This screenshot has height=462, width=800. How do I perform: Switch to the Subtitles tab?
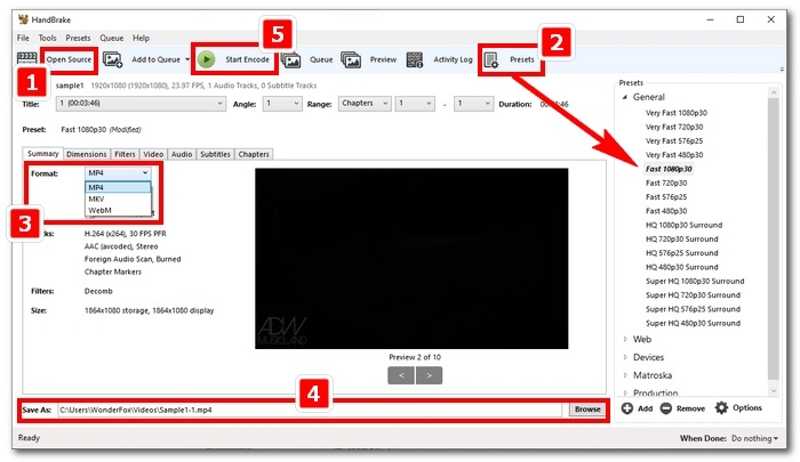click(x=215, y=154)
